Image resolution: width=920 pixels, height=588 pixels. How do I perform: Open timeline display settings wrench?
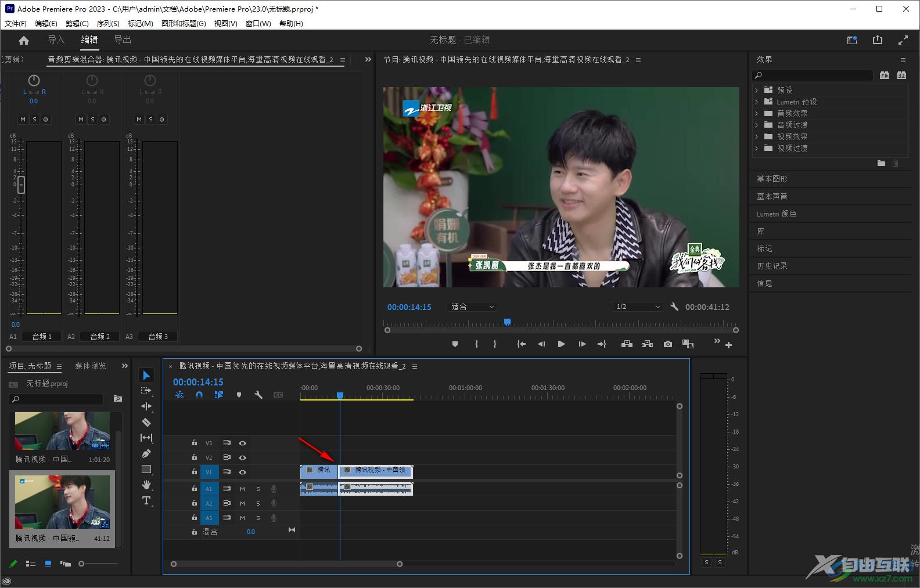tap(258, 395)
